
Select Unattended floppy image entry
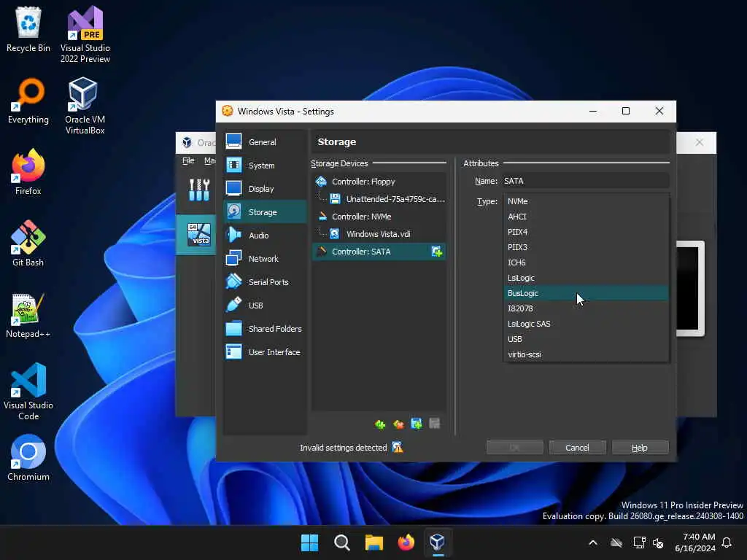[x=379, y=199]
